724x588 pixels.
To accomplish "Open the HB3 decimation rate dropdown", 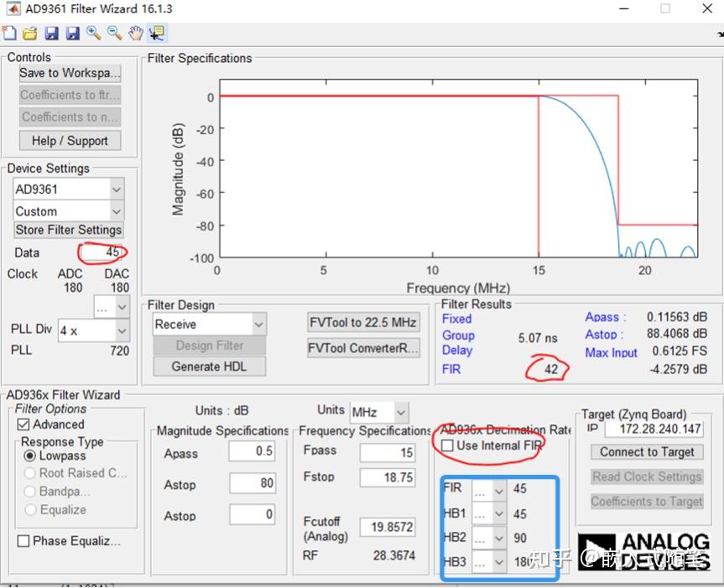I will (x=489, y=562).
